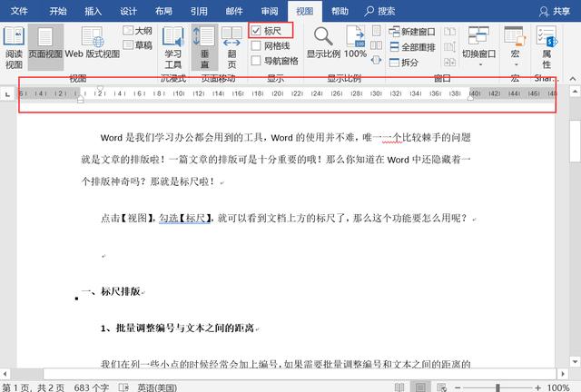581x392 pixels.
Task: Arrange All windows (全部重排)
Action: click(x=412, y=47)
